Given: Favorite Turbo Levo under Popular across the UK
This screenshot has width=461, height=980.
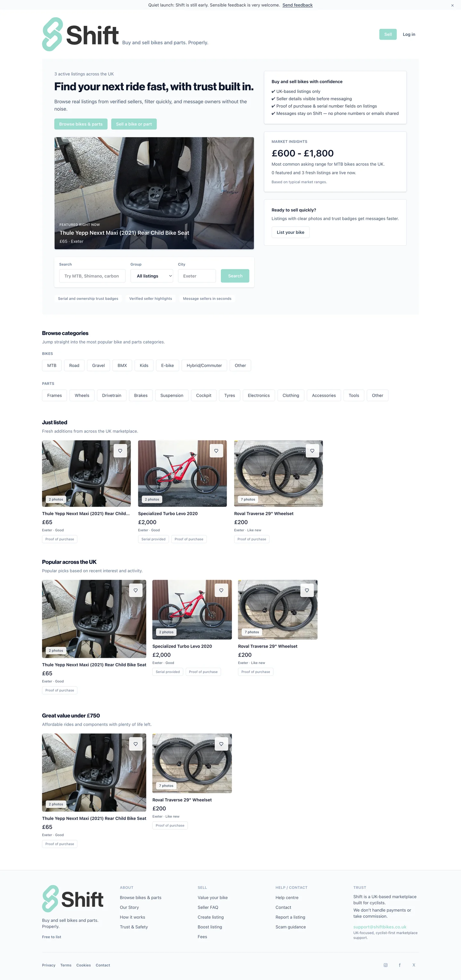Looking at the screenshot, I should point(221,590).
